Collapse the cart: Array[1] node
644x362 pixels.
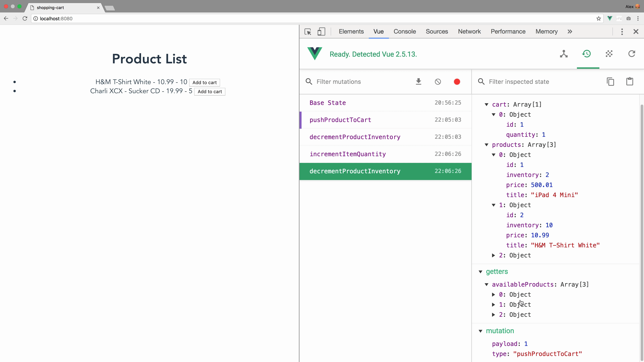[x=487, y=104]
